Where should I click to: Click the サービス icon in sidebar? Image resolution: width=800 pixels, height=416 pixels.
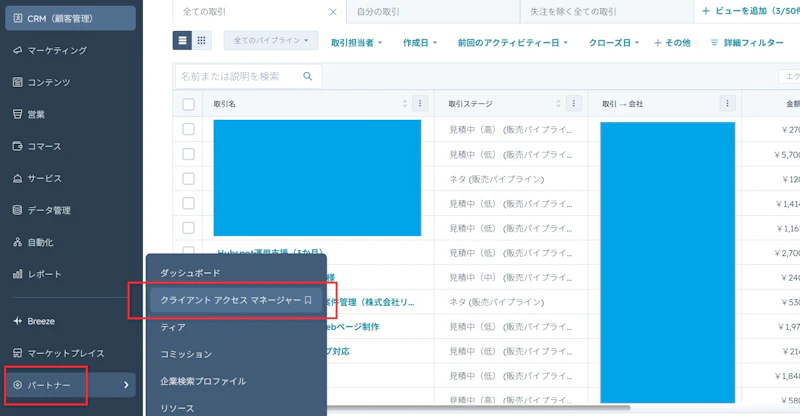point(17,178)
